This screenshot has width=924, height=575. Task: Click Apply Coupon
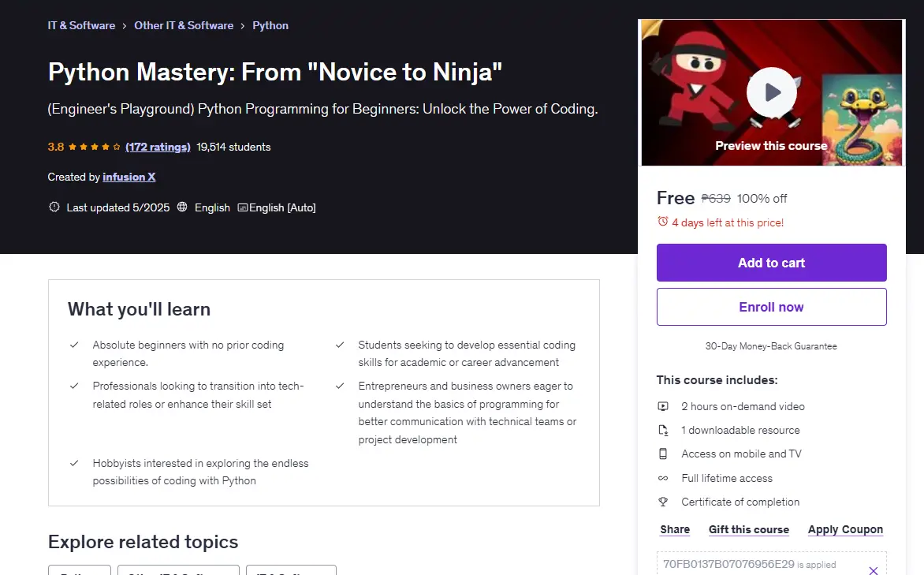[x=845, y=529]
